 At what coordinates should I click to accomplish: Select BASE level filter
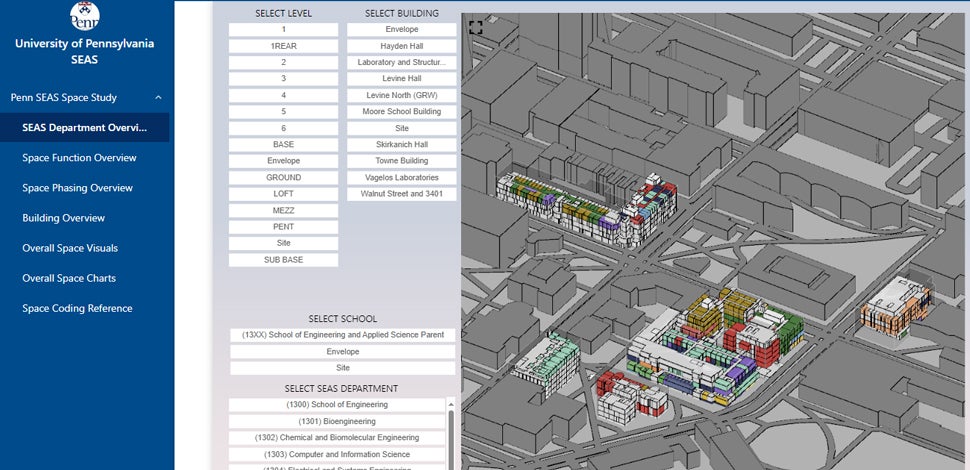point(283,145)
